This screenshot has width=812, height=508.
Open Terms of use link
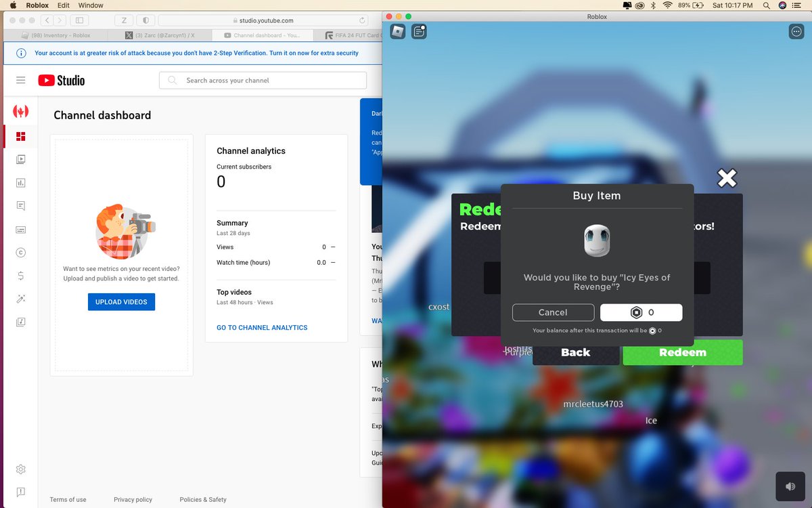click(68, 500)
